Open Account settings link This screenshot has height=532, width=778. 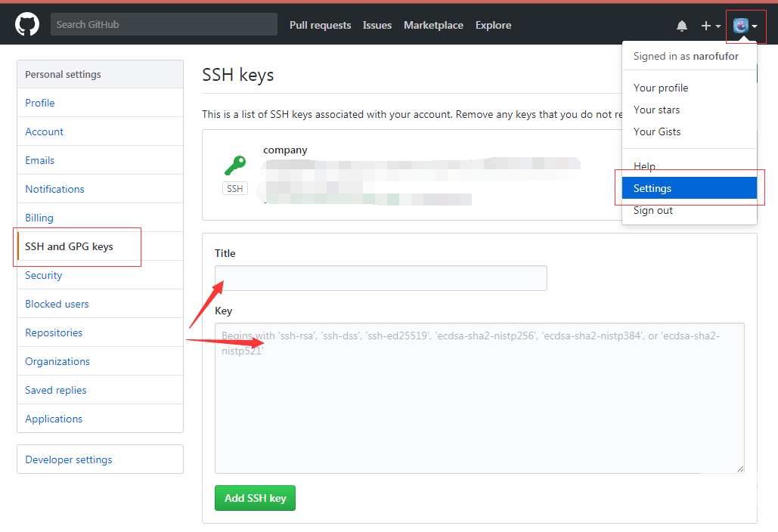pos(101,131)
